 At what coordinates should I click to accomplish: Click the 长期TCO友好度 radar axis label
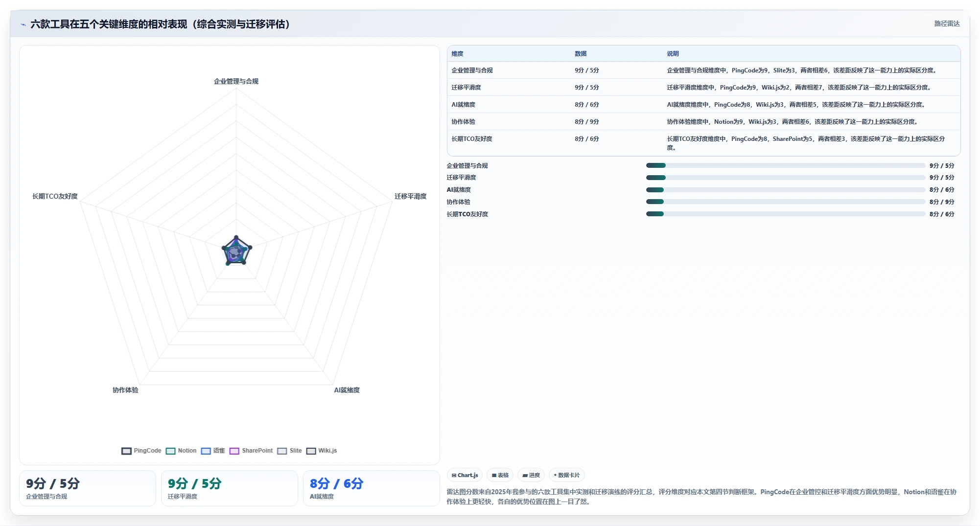pyautogui.click(x=55, y=196)
